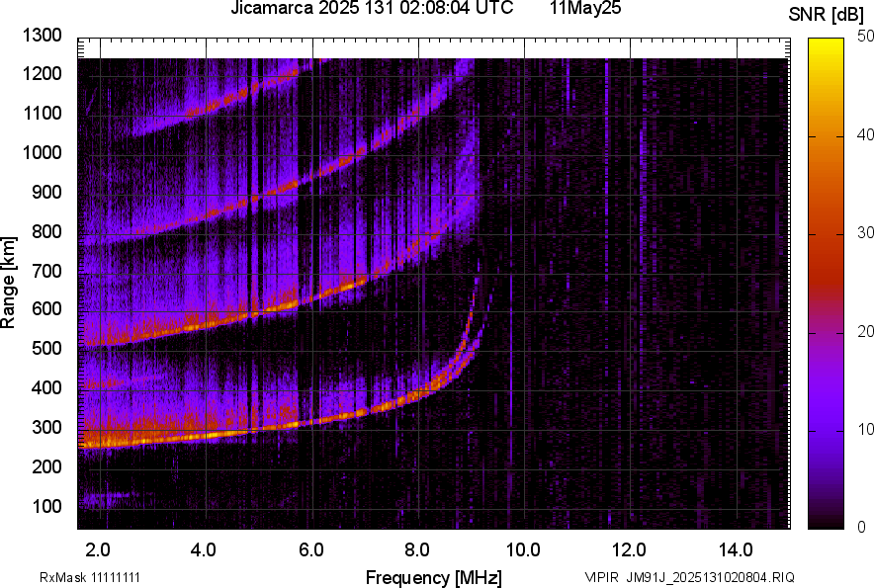The width and height of the screenshot is (874, 588).
Task: Click the range tick label '900'
Action: click(46, 192)
